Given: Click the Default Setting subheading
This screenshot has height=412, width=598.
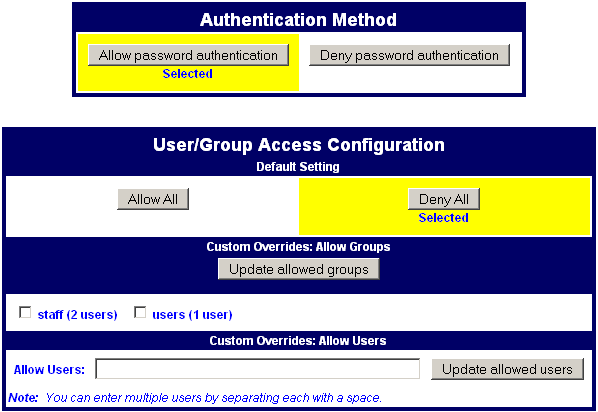Looking at the screenshot, I should point(298,167).
